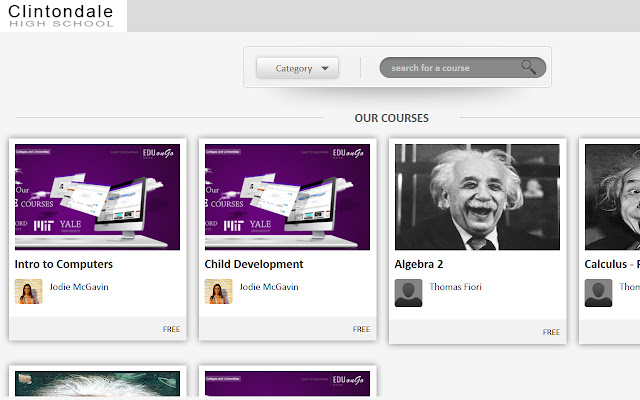Click the Child Development title
The height and width of the screenshot is (400, 640).
(254, 264)
